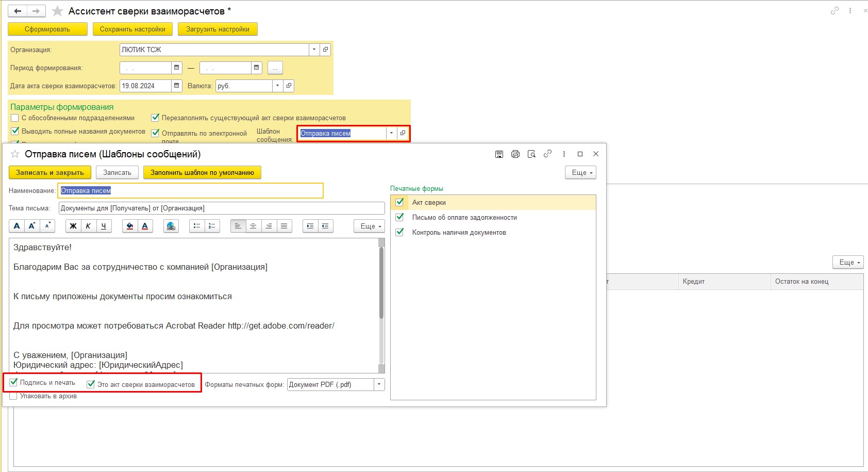Insert hyperlink with globe icon
The height and width of the screenshot is (472, 868).
point(171,226)
